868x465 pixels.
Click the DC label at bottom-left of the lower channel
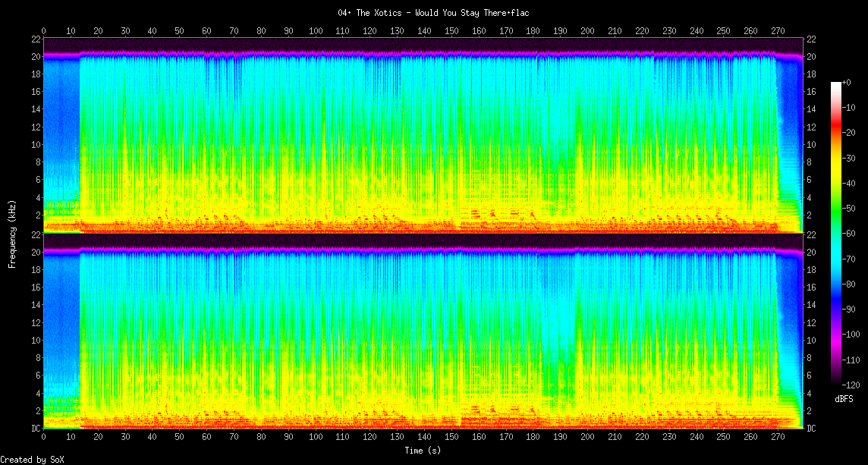[35, 429]
